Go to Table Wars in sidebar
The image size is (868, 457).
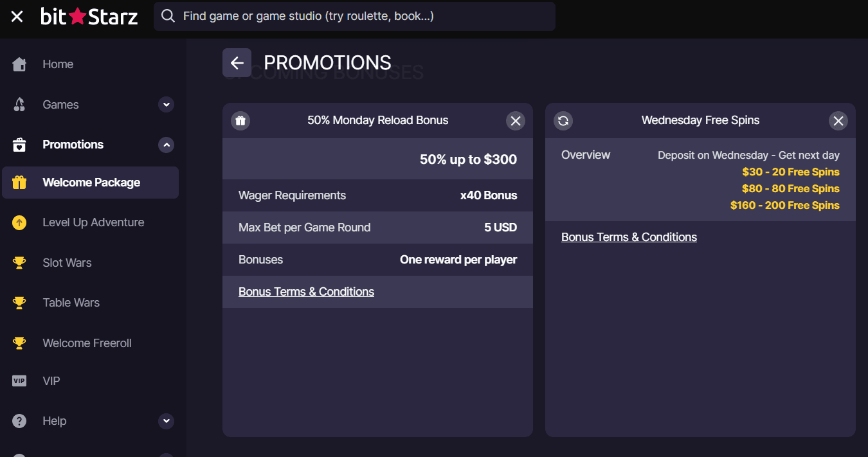pos(71,303)
